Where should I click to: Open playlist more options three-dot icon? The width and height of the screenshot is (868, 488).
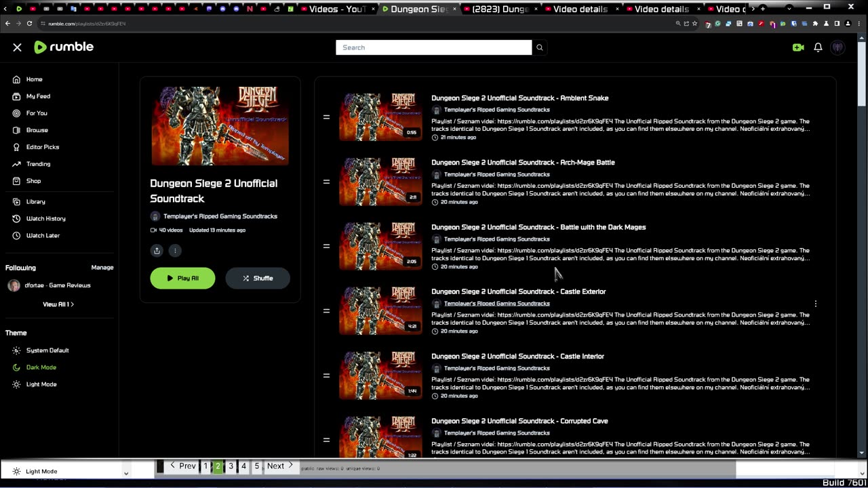pos(175,251)
